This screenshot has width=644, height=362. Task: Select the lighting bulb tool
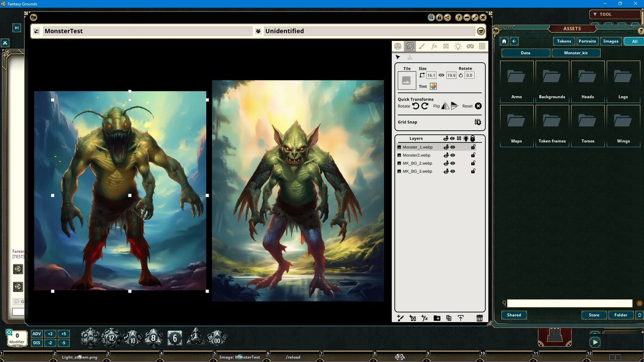click(458, 46)
